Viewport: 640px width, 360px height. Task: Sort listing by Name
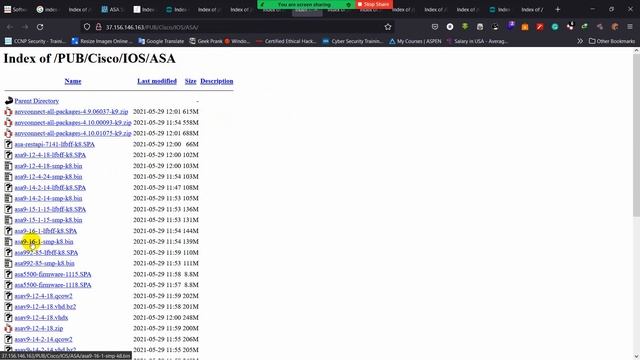[73, 81]
